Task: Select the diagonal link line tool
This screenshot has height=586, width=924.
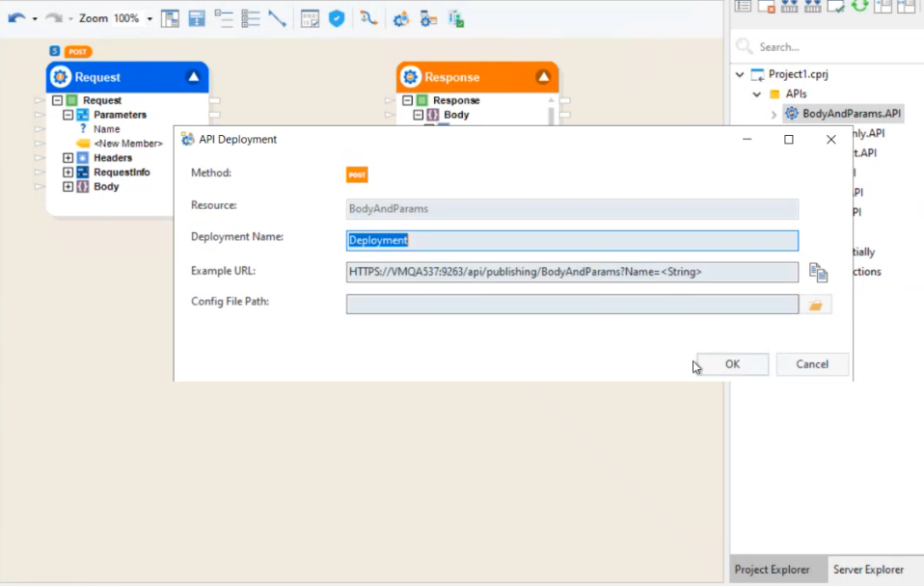Action: coord(277,18)
